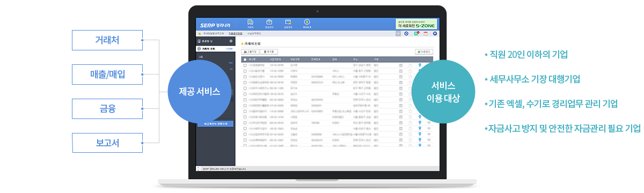644x193 pixels.
Task: Check the first row's checkbox in the table
Action: coord(245,65)
